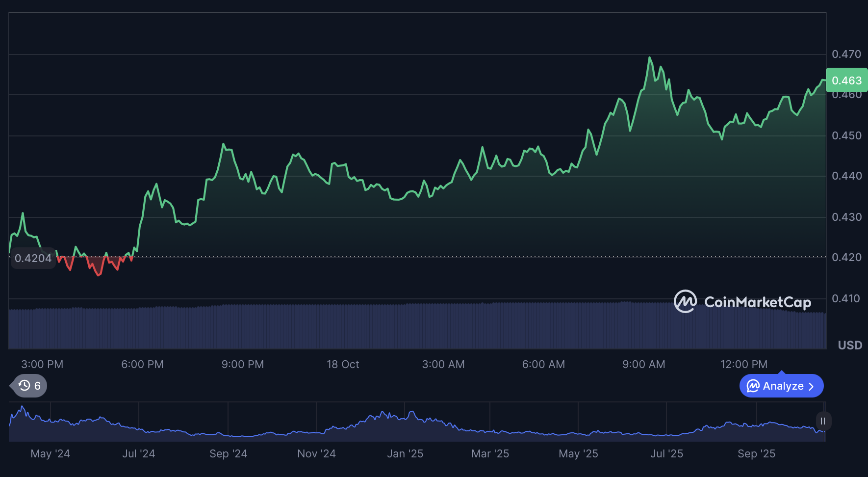Screen dimensions: 868x477
Task: Click Jul '25 on the overview timeline
Action: click(666, 453)
